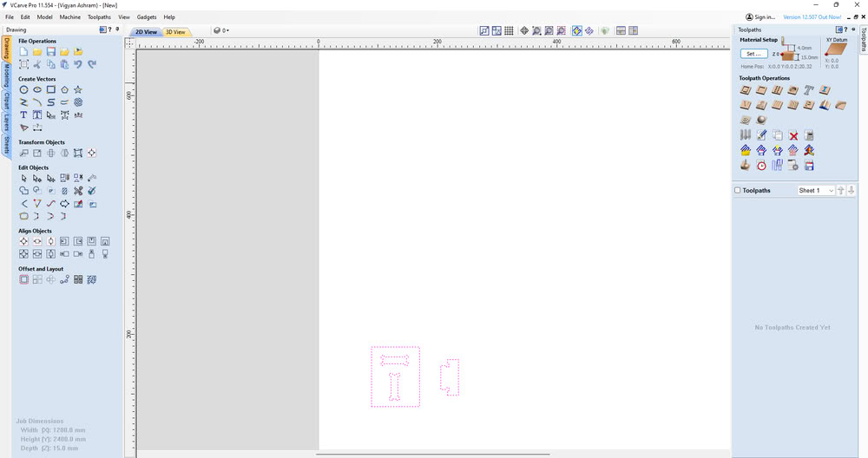Open the View menu
The image size is (868, 458).
pyautogui.click(x=124, y=17)
